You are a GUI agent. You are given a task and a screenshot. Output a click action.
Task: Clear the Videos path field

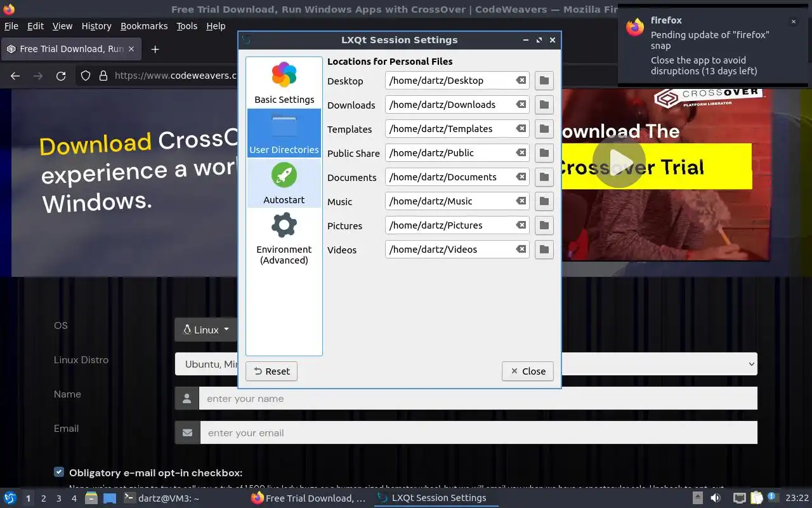521,250
